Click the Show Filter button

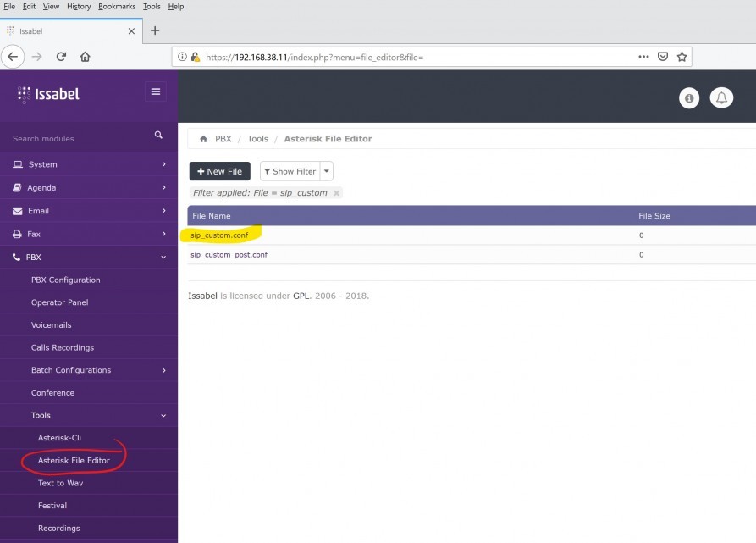[290, 171]
